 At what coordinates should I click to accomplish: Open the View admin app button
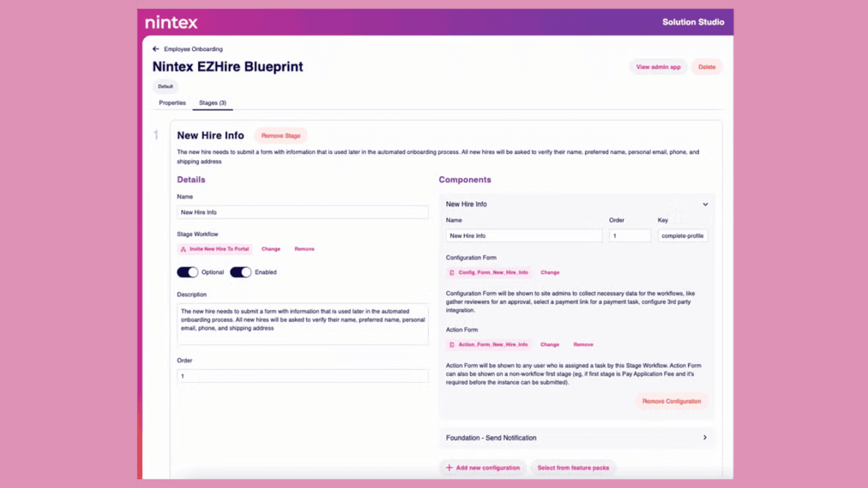pyautogui.click(x=658, y=67)
